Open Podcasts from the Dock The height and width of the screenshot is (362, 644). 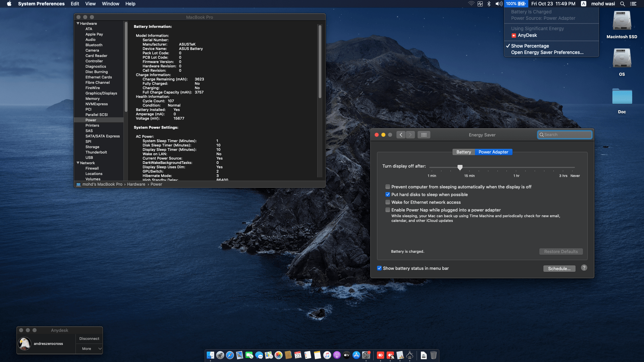[337, 355]
